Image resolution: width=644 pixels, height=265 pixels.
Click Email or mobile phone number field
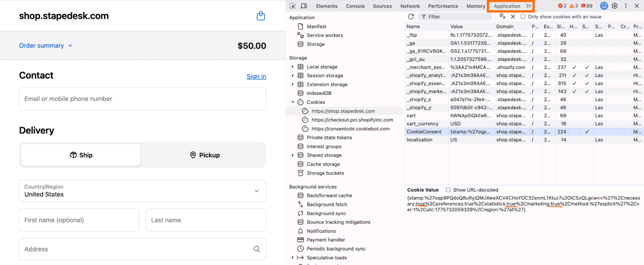point(142,99)
